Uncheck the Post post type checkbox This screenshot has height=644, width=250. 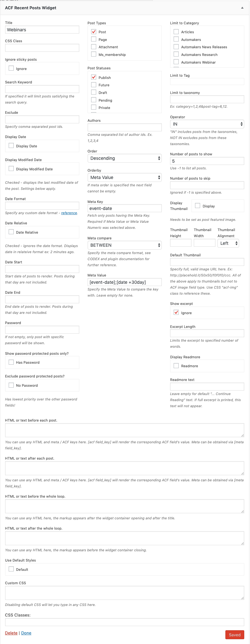(x=94, y=32)
